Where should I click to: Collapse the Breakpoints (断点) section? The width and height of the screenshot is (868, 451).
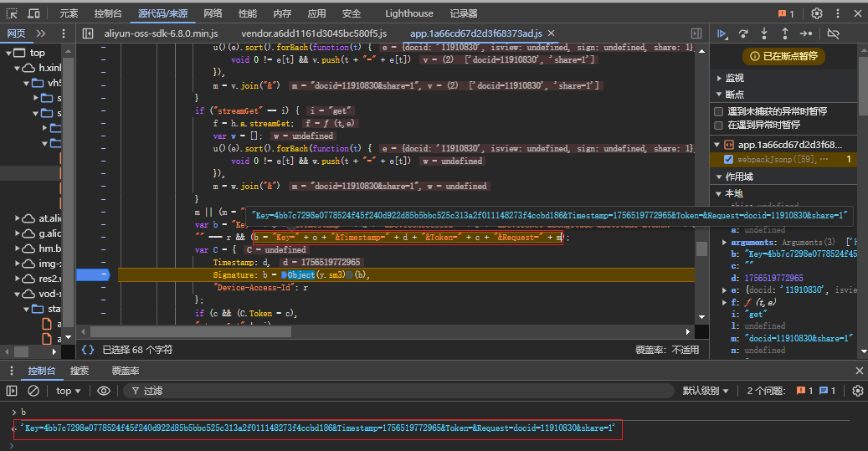pyautogui.click(x=719, y=95)
